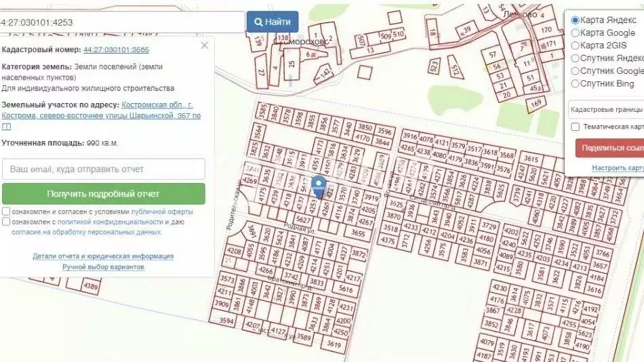Image resolution: width=644 pixels, height=362 pixels.
Task: Click parcel 169 on the map
Action: 536,104
